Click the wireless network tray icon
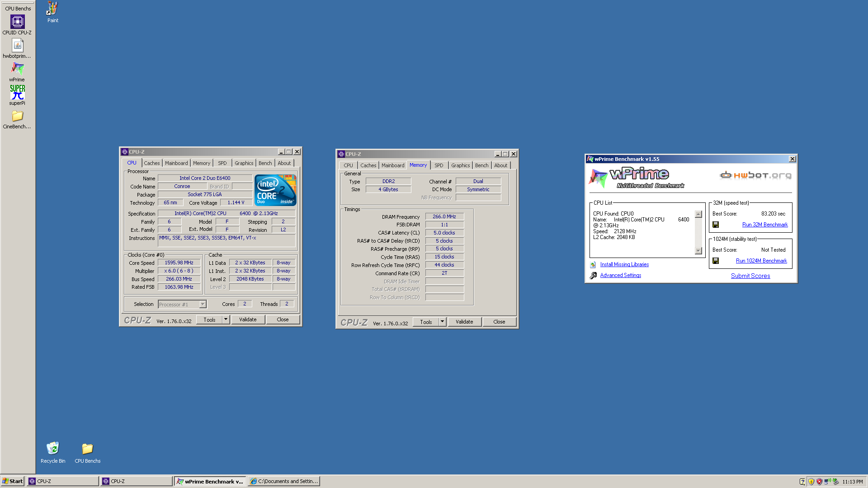 pos(827,482)
